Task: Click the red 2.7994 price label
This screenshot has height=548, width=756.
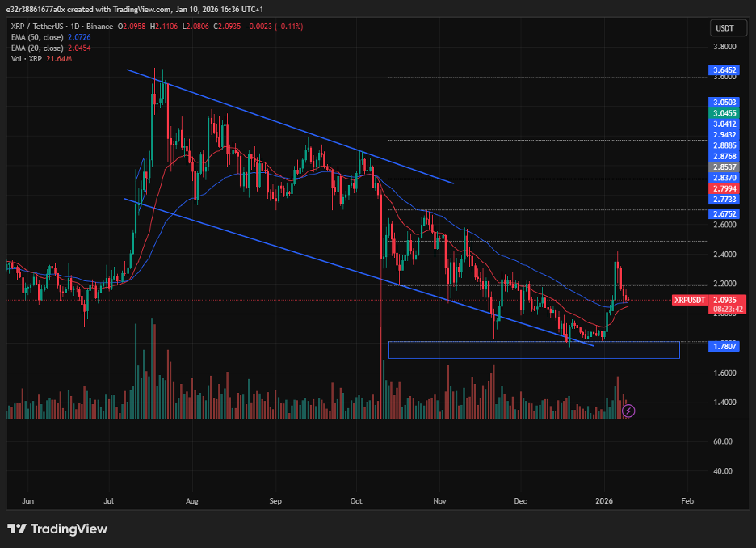Action: (x=724, y=188)
